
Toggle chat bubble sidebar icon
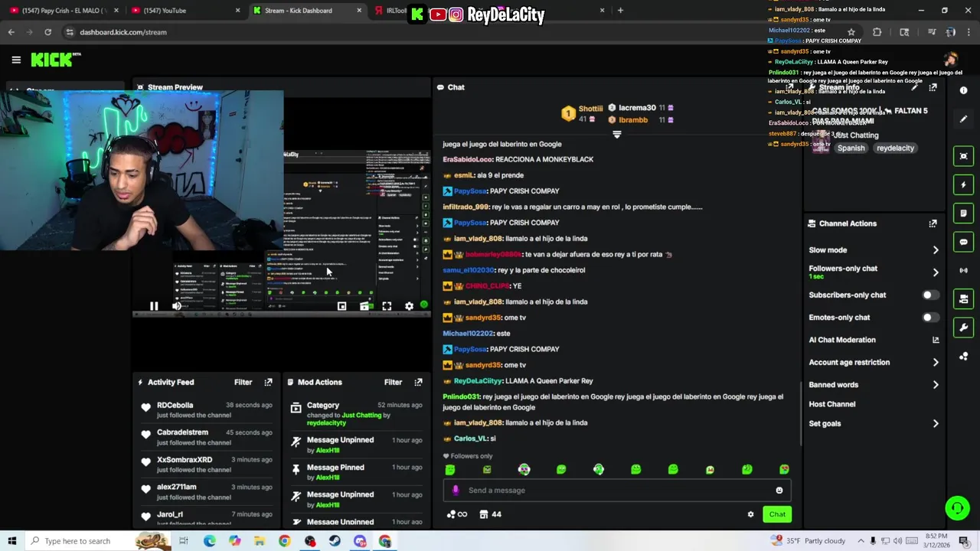pyautogui.click(x=963, y=242)
